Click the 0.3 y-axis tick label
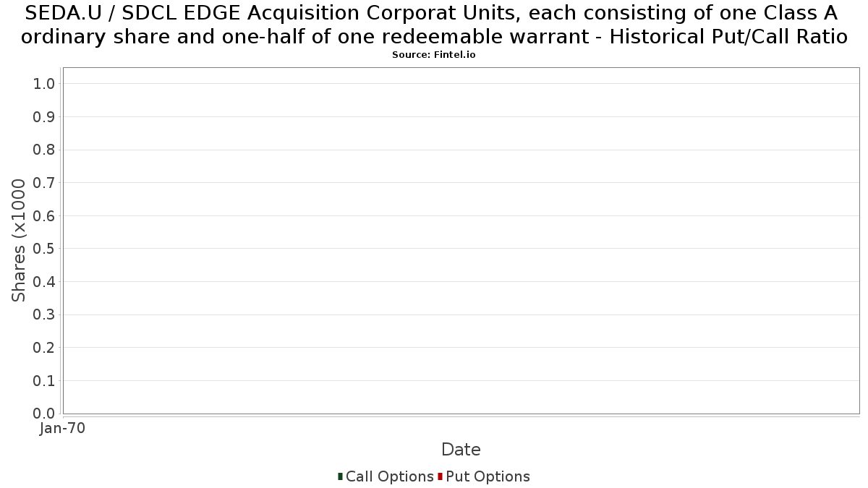868x488 pixels. (44, 314)
